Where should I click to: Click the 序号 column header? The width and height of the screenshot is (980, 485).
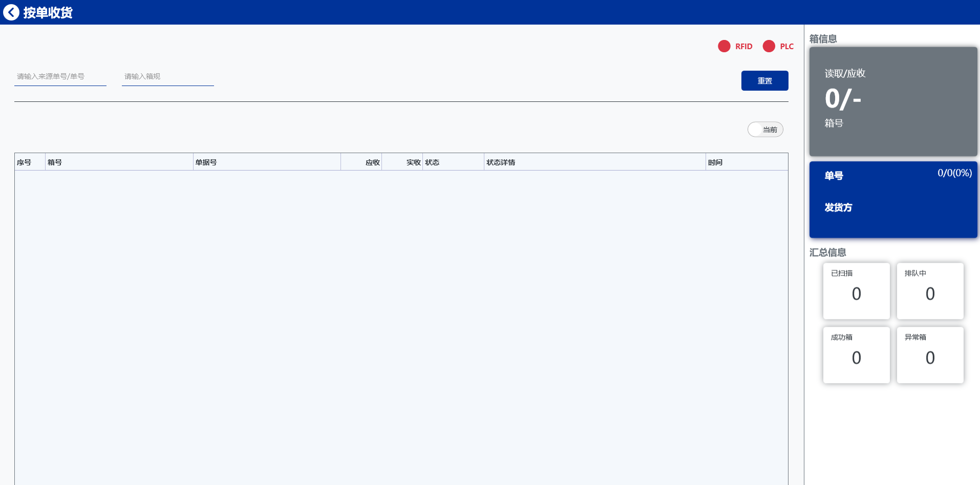(30, 162)
